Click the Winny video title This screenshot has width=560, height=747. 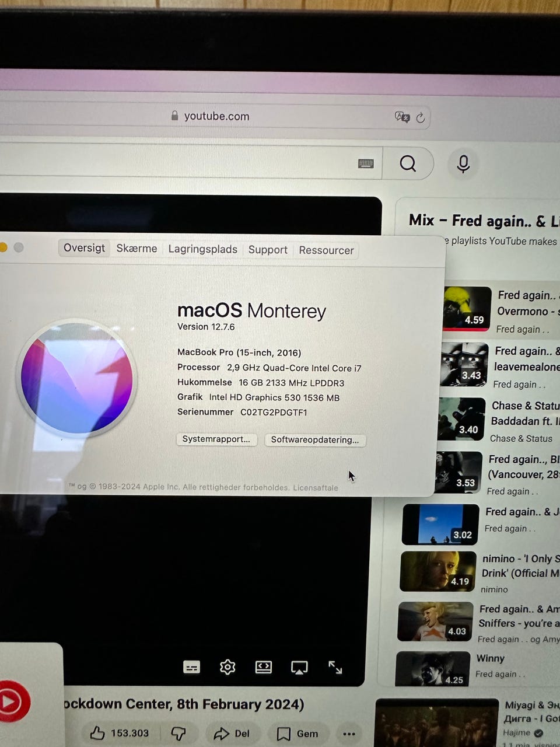491,658
